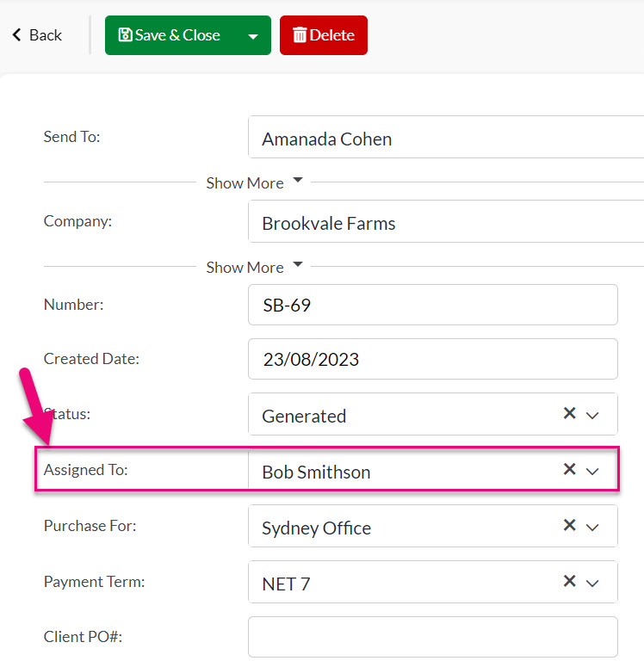This screenshot has height=661, width=644.
Task: Remove the NET 7 payment term value
Action: 569,581
